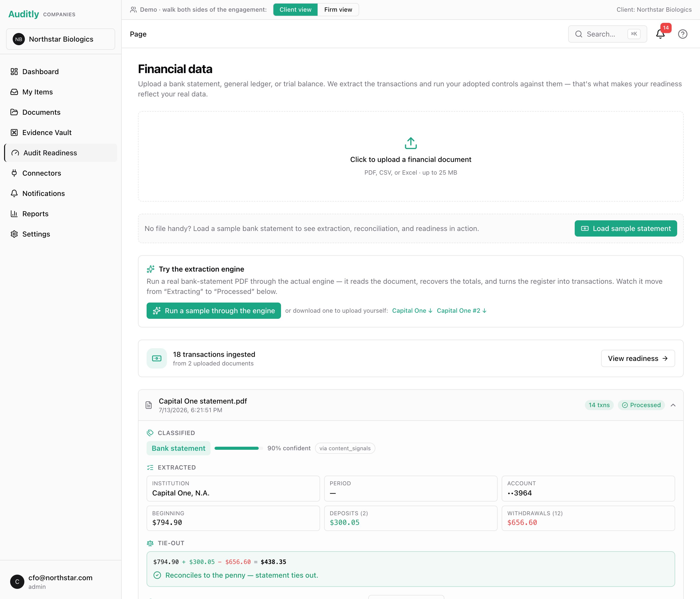Download the Capital One #2 sample
Viewport: 700px width, 599px height.
point(462,311)
